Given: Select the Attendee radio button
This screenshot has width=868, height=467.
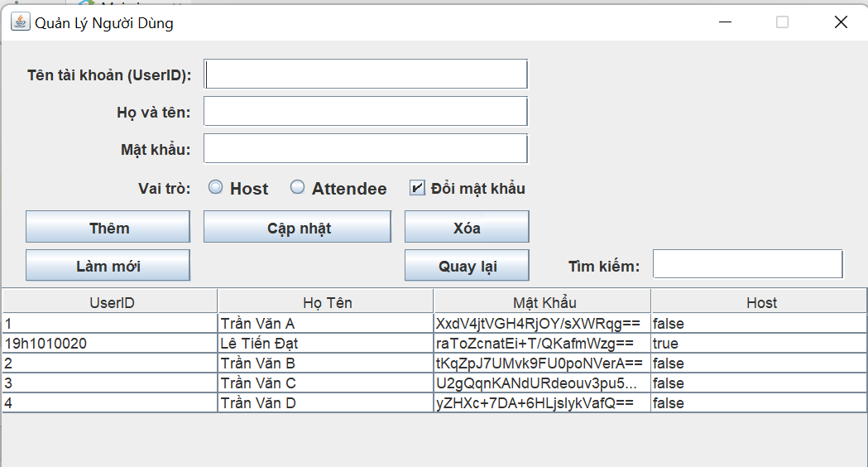Looking at the screenshot, I should [297, 187].
